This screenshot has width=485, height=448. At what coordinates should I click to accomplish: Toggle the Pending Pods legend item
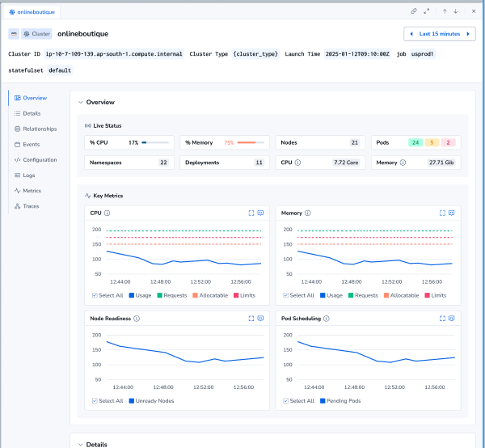click(340, 400)
